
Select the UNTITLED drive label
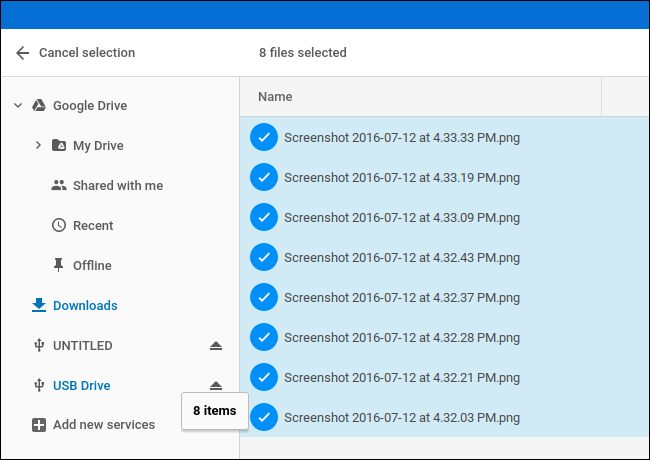click(x=82, y=346)
